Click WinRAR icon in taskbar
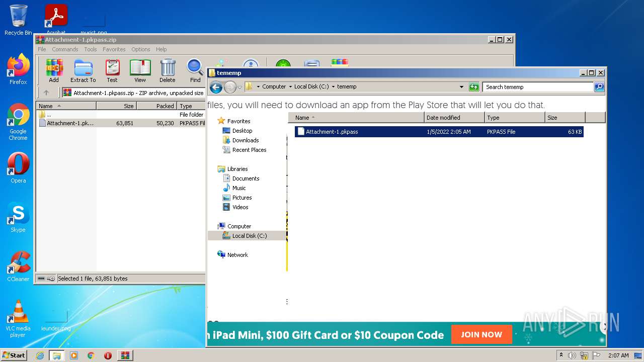644x362 pixels. (x=125, y=355)
